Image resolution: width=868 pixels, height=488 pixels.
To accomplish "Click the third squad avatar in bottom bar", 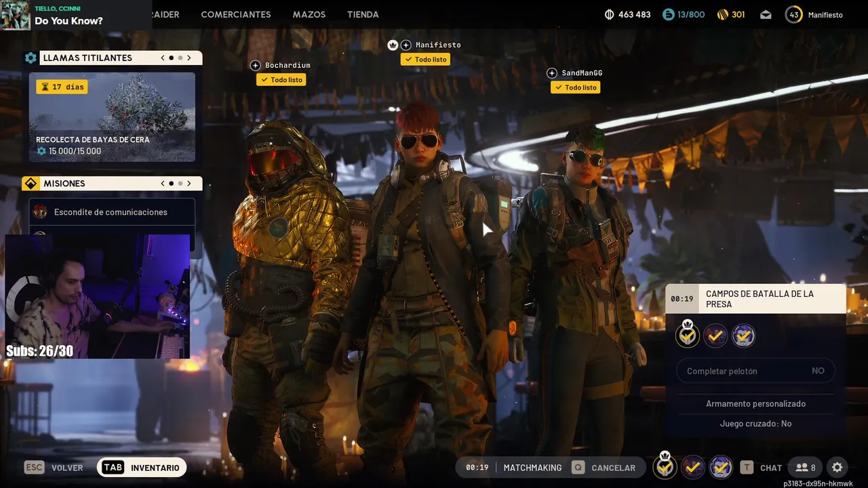I will (720, 467).
